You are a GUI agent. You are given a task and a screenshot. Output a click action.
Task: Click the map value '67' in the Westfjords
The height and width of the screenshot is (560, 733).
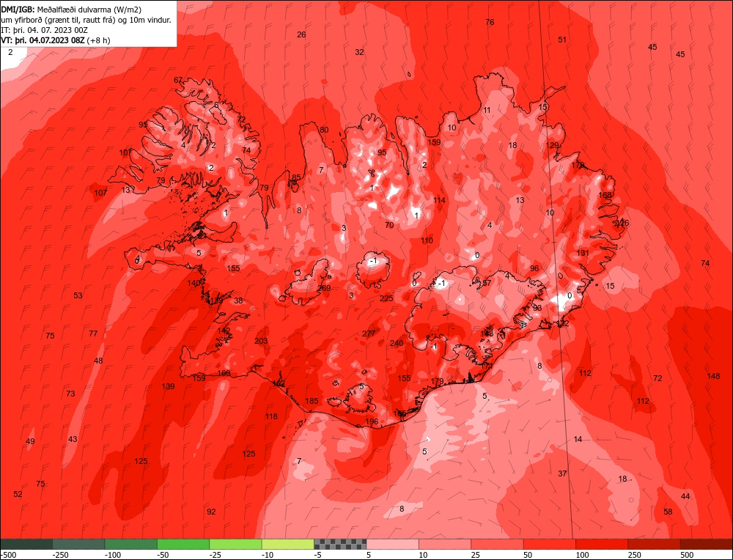(x=178, y=80)
